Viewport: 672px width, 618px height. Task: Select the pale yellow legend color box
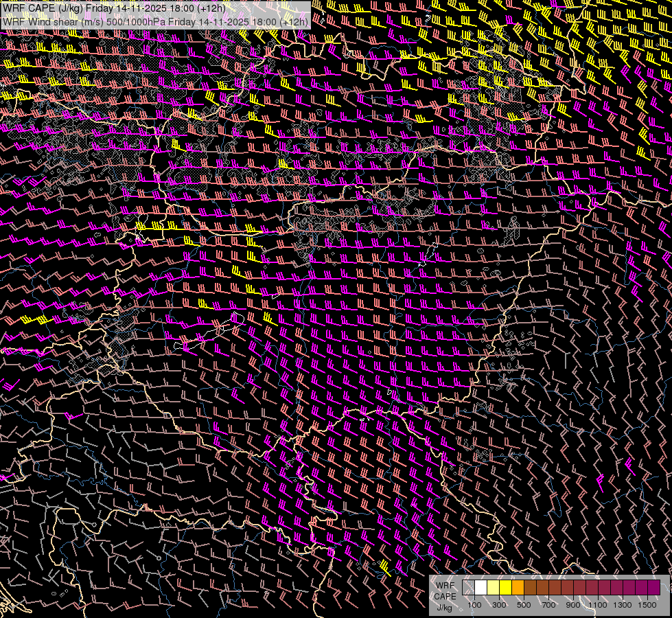click(x=493, y=588)
